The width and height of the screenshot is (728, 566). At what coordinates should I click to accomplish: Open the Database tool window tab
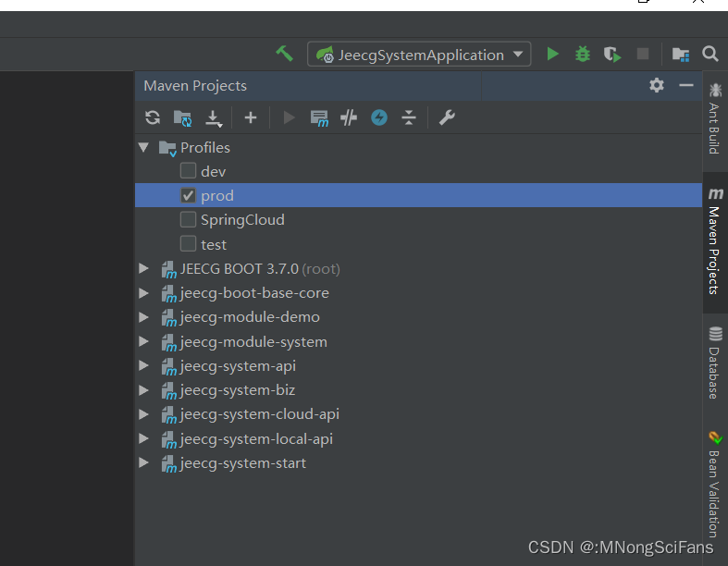[x=715, y=363]
